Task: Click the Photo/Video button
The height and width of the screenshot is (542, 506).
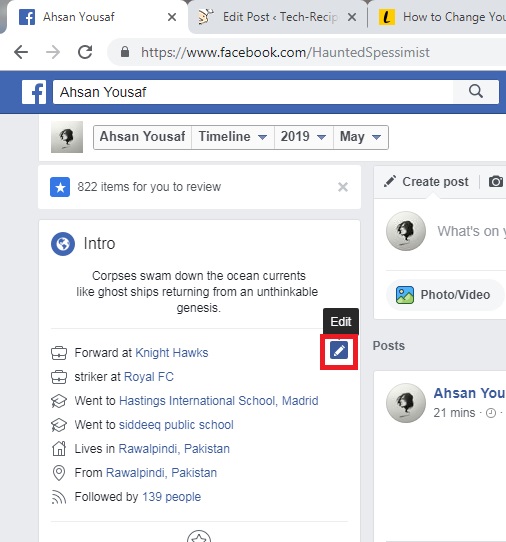Action: click(444, 295)
